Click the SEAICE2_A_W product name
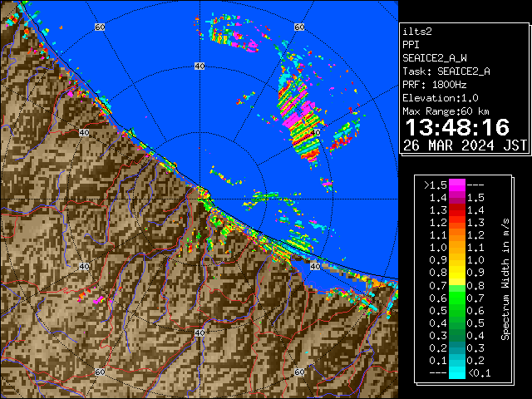 [434, 58]
